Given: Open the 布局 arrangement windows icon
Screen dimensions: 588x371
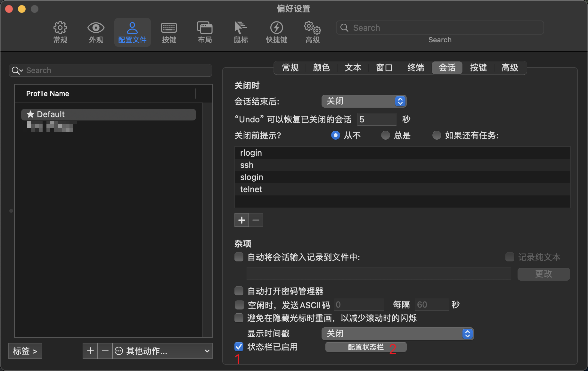Looking at the screenshot, I should point(205,28).
